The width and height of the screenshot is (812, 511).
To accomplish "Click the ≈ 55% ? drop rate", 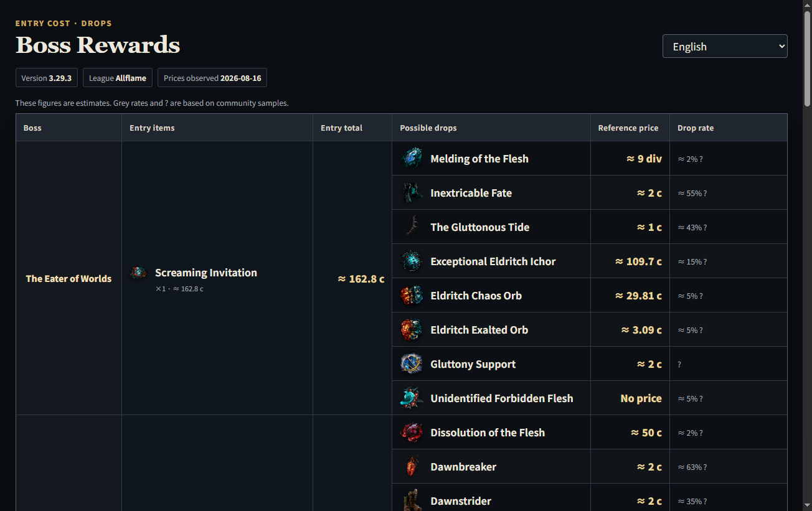I will [692, 194].
